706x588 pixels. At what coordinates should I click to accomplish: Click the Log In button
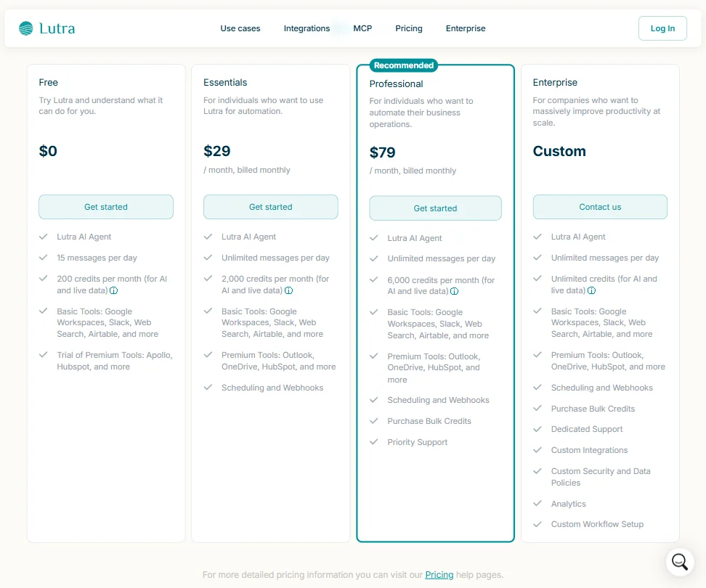tap(662, 28)
